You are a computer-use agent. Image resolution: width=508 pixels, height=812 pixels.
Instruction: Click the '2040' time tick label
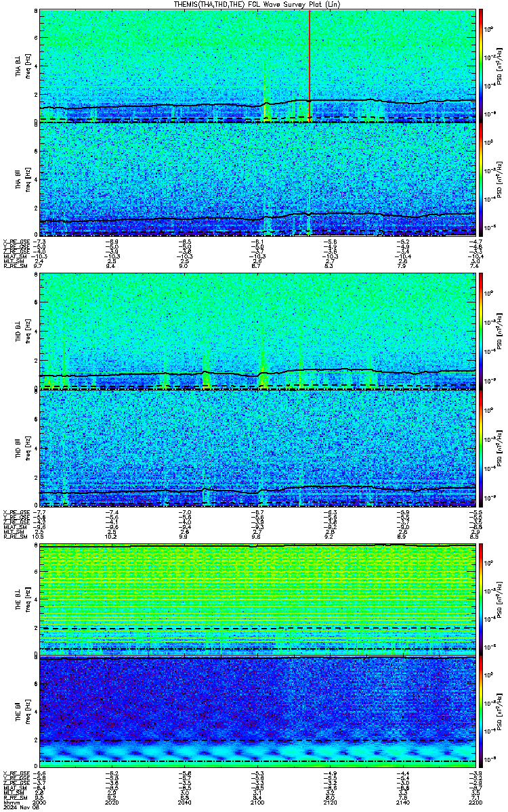(185, 802)
